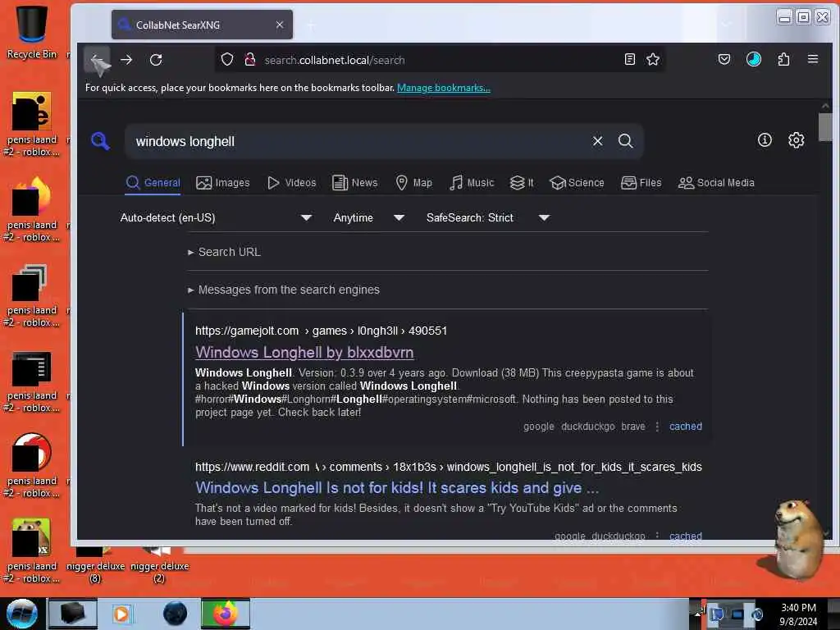Screen dimensions: 840x630
Task: Switch to the Social Media search tab
Action: [716, 183]
